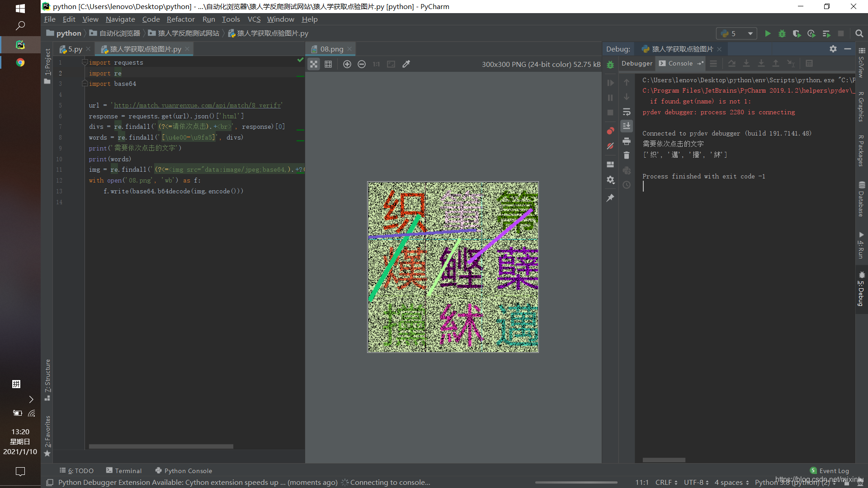Screen dimensions: 868x488
Task: Activate the color picker eyedropper tool
Action: pyautogui.click(x=406, y=64)
